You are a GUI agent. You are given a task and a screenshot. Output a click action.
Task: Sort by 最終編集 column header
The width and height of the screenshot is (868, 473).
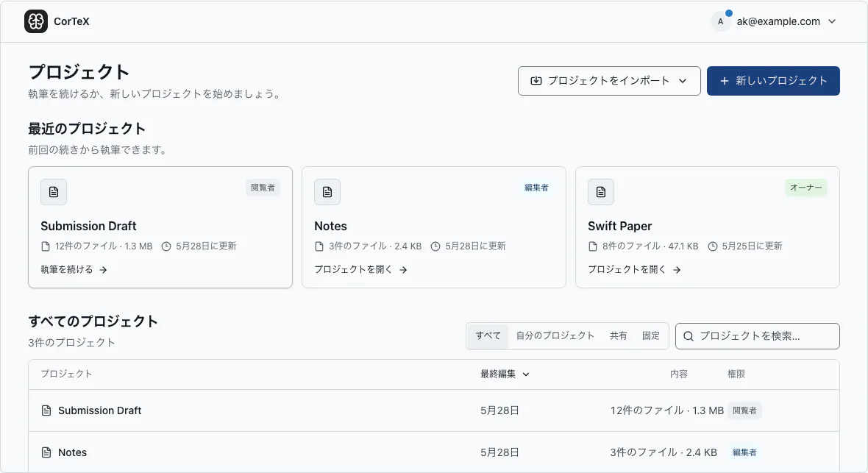pos(505,374)
